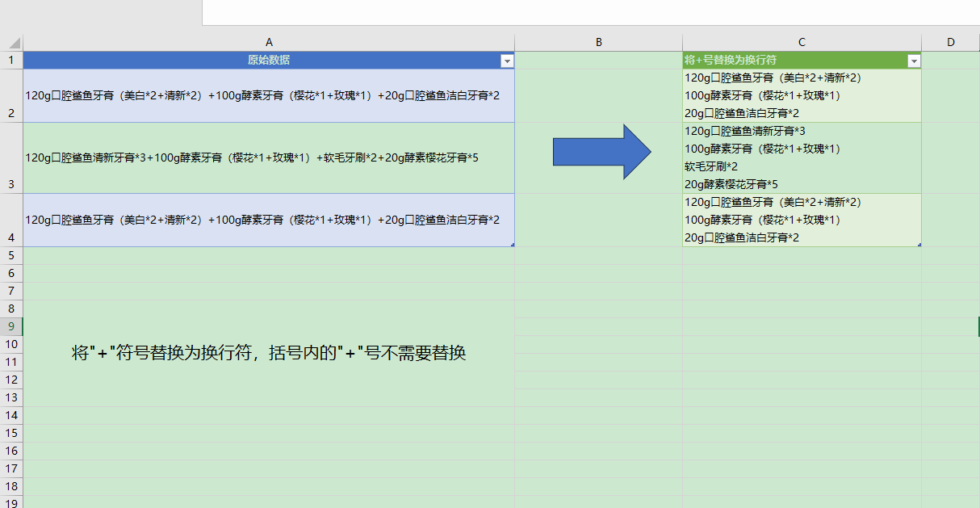
Task: Select column D header
Action: (x=950, y=41)
